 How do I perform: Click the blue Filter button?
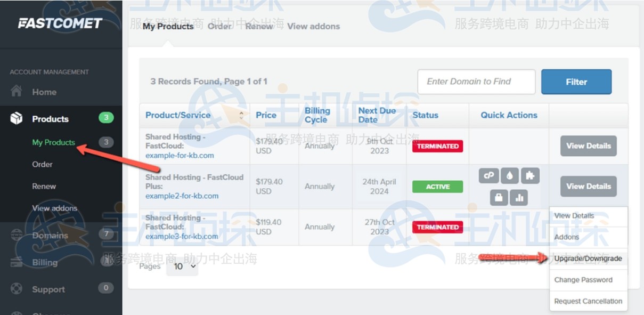pos(576,82)
